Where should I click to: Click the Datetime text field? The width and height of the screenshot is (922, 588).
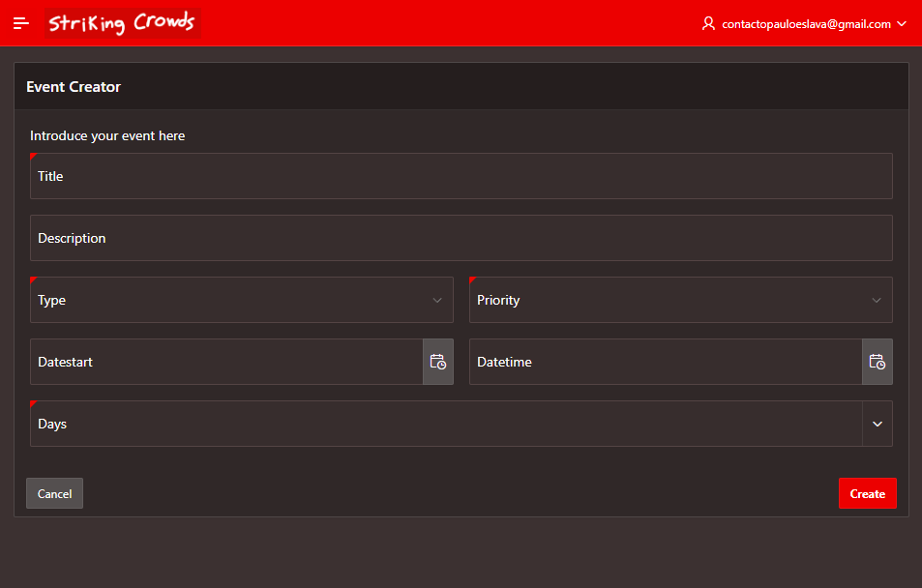tap(666, 362)
